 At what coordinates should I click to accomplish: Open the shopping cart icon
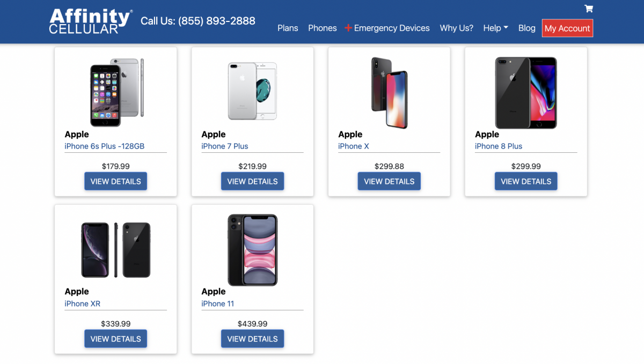point(589,9)
